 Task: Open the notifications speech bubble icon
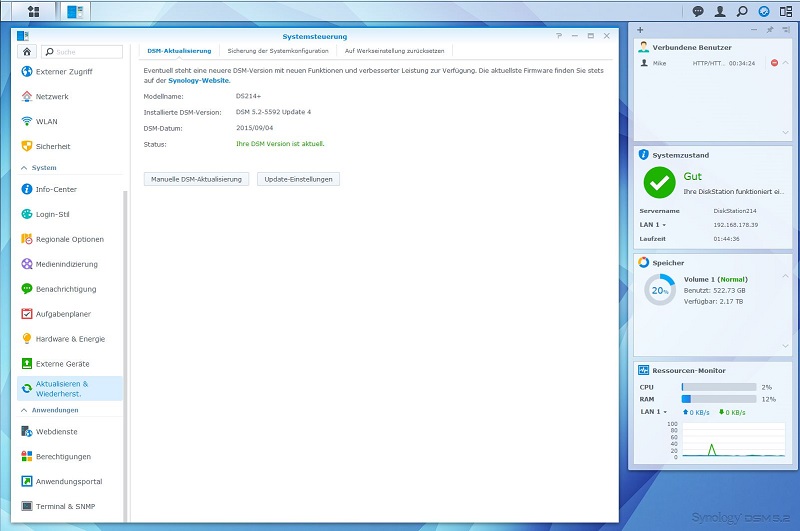697,11
